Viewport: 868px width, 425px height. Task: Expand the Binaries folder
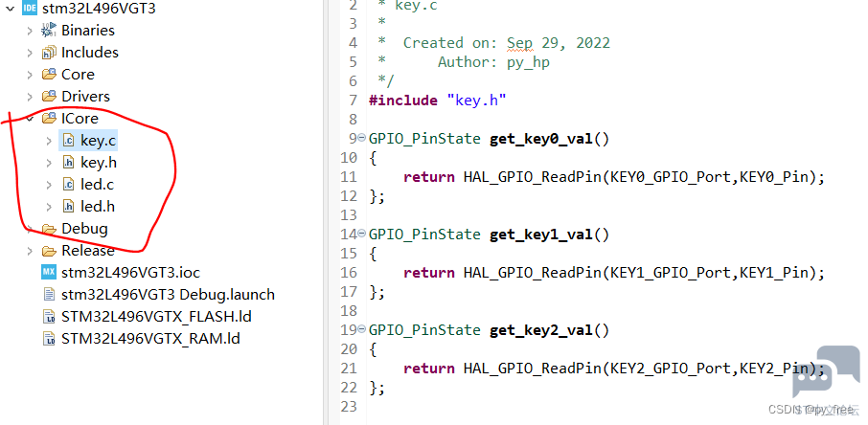(30, 31)
